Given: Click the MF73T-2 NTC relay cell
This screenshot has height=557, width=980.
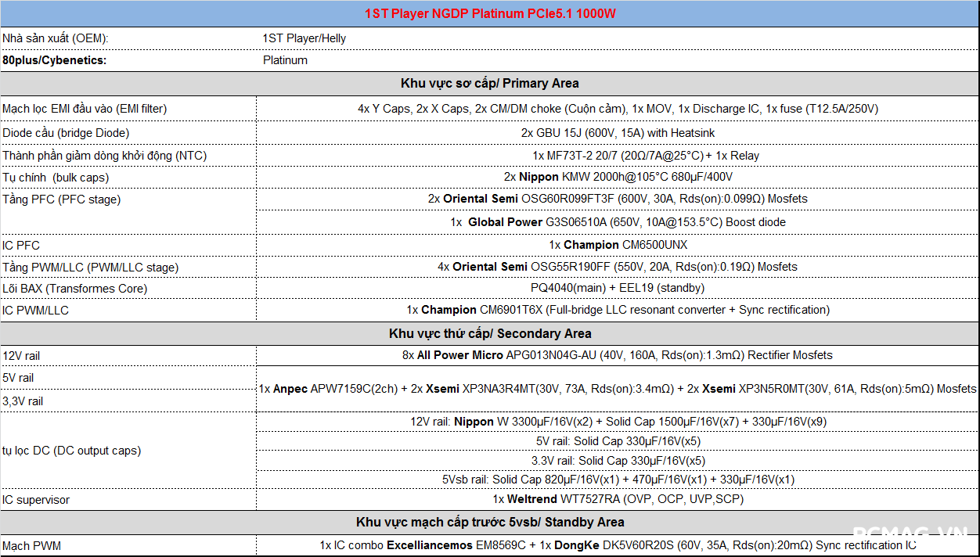Looking at the screenshot, I should [x=618, y=156].
